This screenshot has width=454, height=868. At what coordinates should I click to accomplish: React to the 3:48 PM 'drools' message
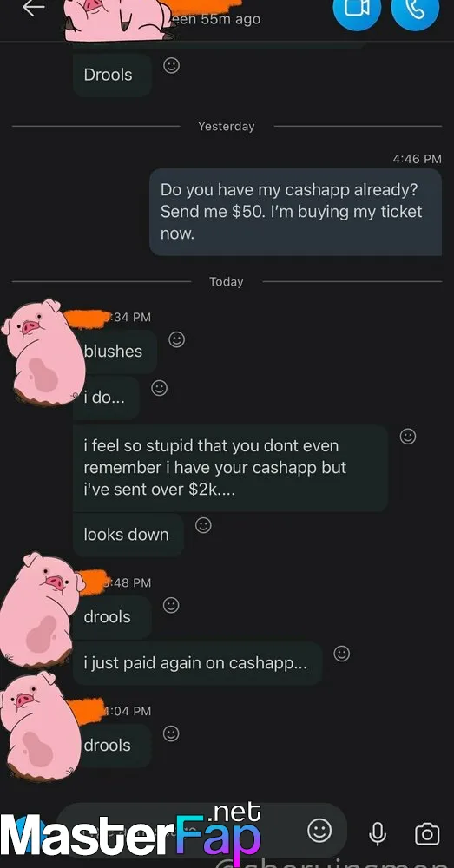[171, 606]
